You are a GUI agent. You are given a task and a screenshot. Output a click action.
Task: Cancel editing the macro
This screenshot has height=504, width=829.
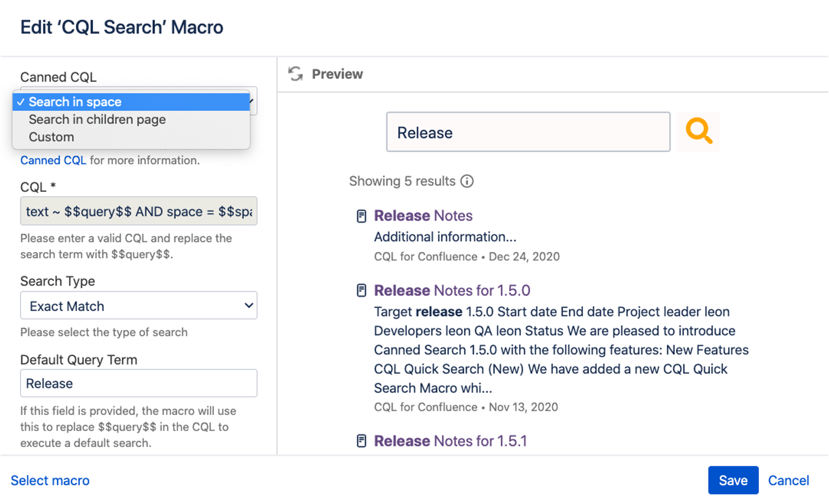[788, 480]
